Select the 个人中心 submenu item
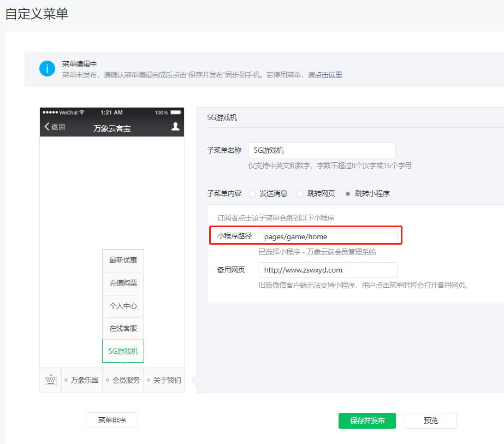The width and height of the screenshot is (504, 444). pos(123,306)
